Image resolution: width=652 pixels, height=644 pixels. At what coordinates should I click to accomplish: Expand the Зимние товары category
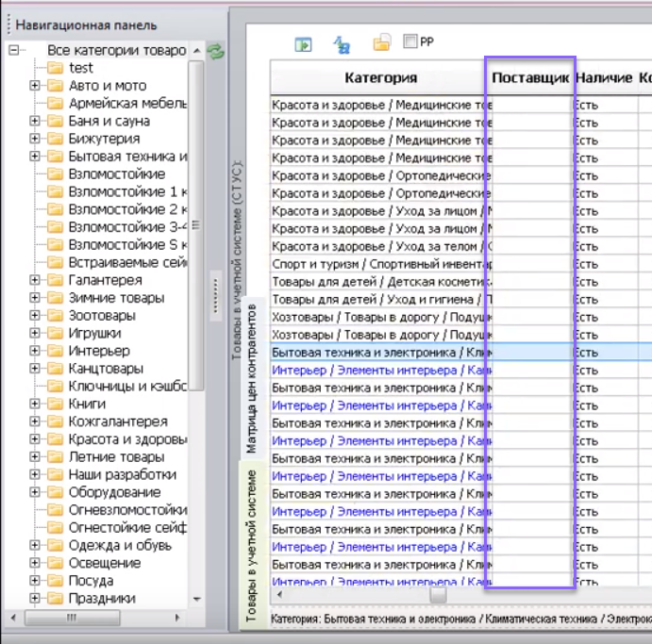(x=35, y=298)
